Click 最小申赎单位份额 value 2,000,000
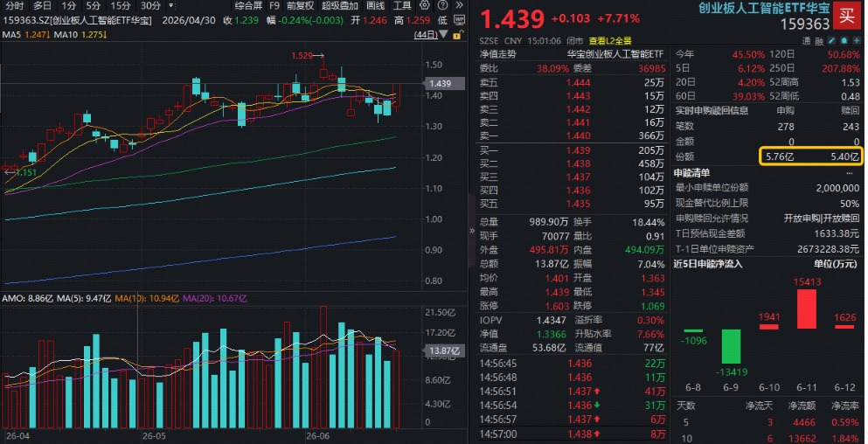 837,188
